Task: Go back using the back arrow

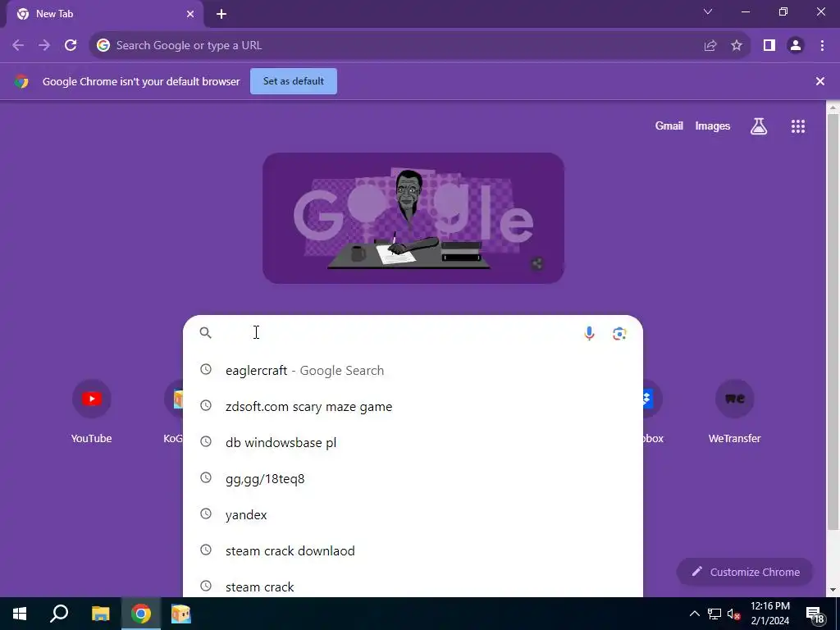Action: [x=18, y=46]
